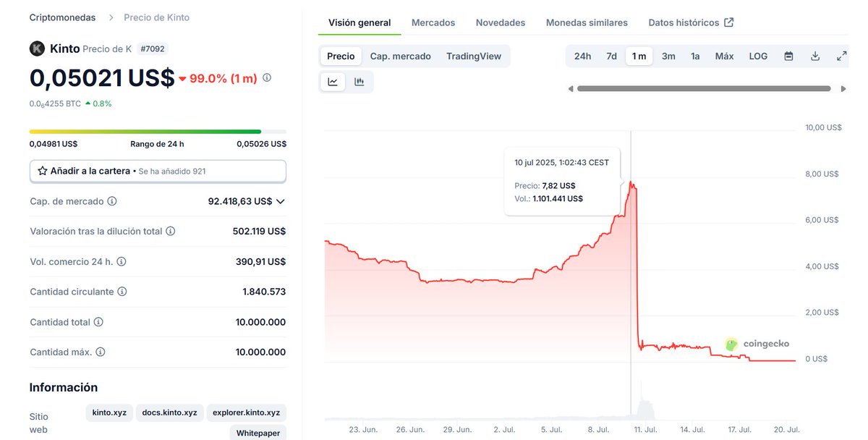Image resolution: width=868 pixels, height=440 pixels.
Task: Click info icon next to Valoración tras la dilución total
Action: (170, 232)
